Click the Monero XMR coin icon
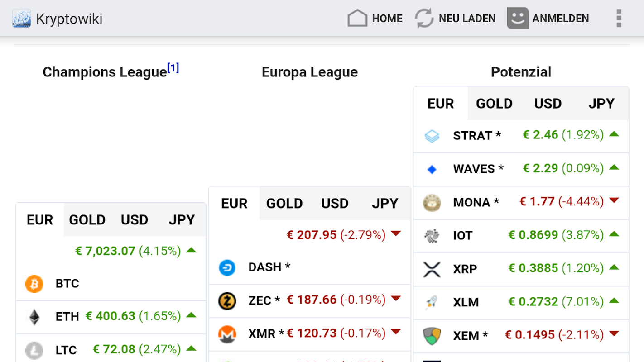The height and width of the screenshot is (362, 644). pos(227,334)
